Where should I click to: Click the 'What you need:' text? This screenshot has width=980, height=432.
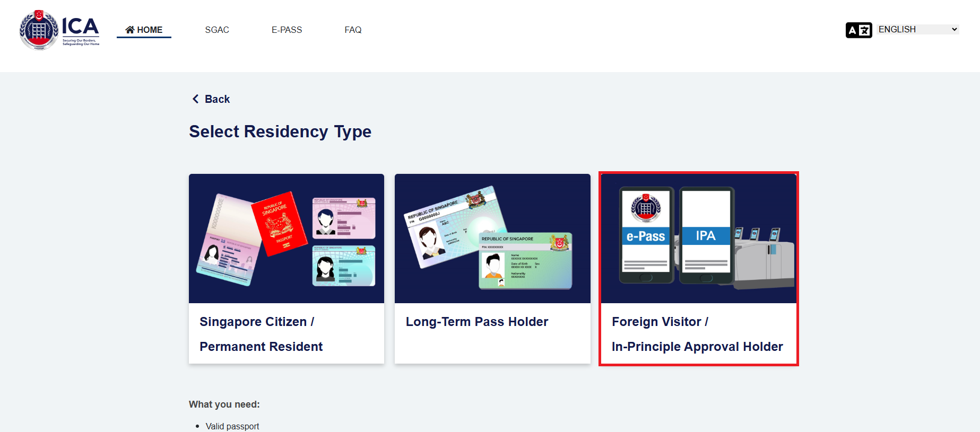click(224, 404)
